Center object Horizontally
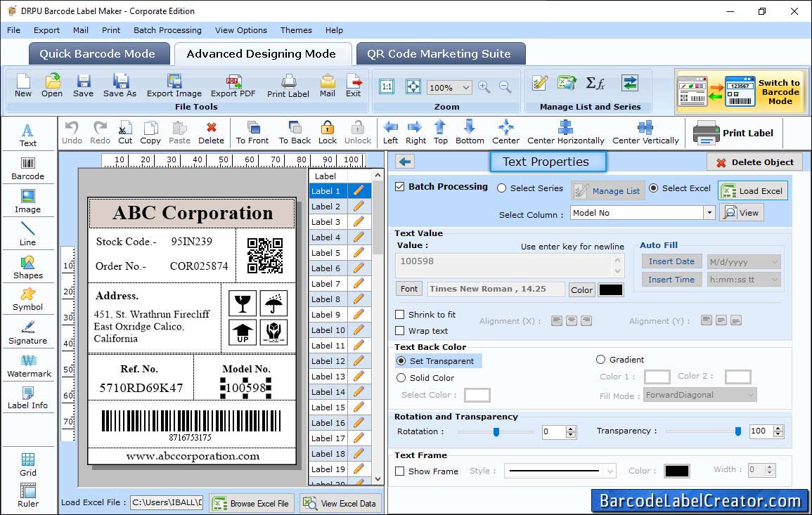812x515 pixels. pyautogui.click(x=565, y=133)
